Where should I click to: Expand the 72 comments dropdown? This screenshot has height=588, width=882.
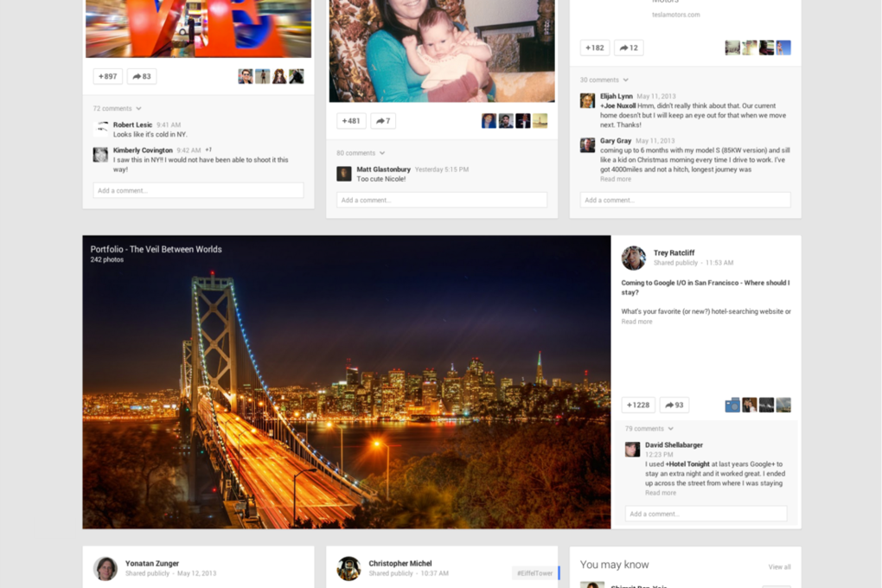pos(118,108)
